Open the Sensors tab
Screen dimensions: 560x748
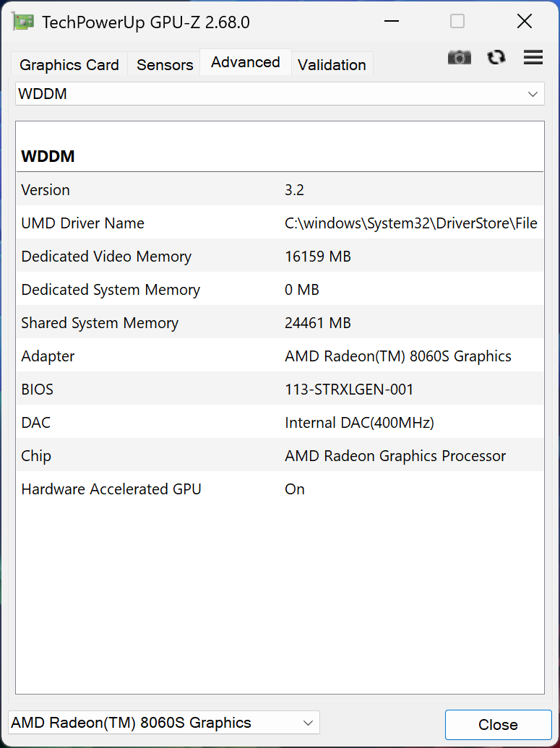[165, 65]
